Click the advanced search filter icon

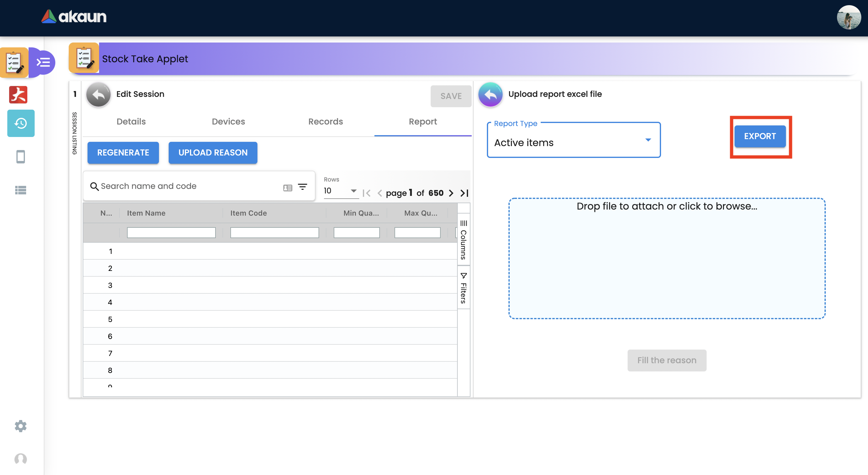(x=303, y=187)
